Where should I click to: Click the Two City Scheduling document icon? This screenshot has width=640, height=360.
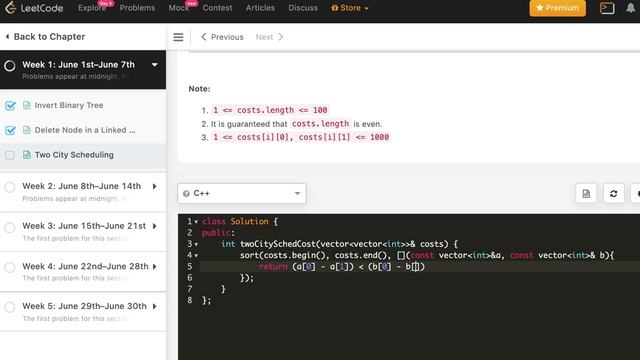(x=27, y=155)
